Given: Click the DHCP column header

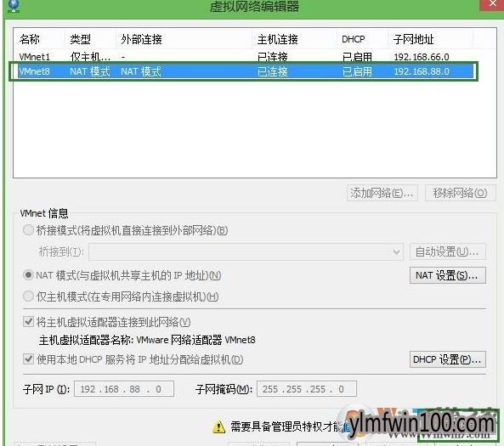Looking at the screenshot, I should pyautogui.click(x=354, y=39).
